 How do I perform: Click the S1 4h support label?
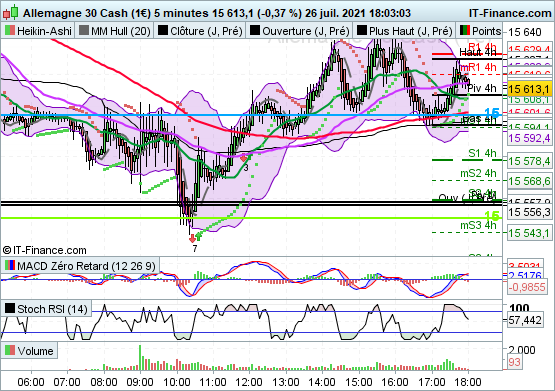tap(482, 153)
